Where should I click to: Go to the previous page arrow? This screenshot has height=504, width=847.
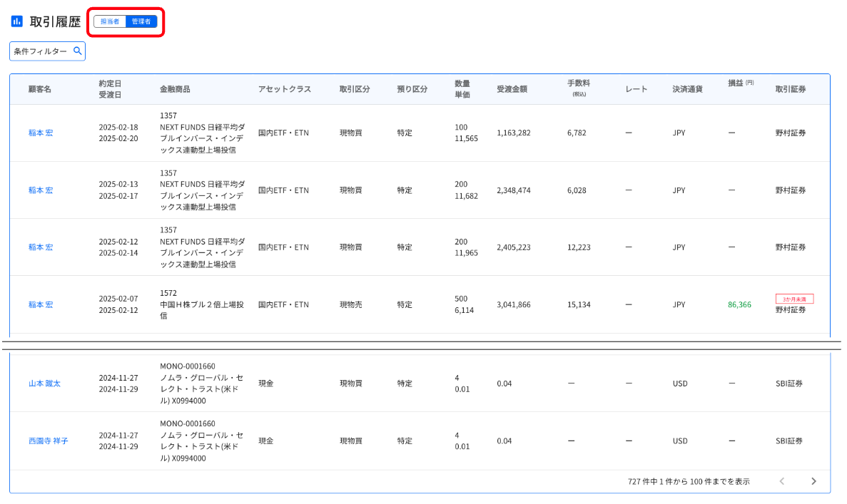click(x=781, y=481)
